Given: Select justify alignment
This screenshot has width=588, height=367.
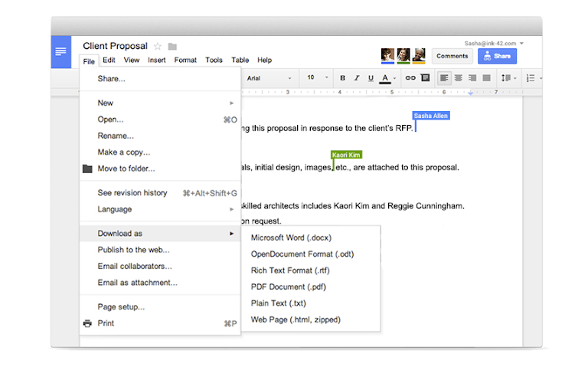Looking at the screenshot, I should click(487, 78).
